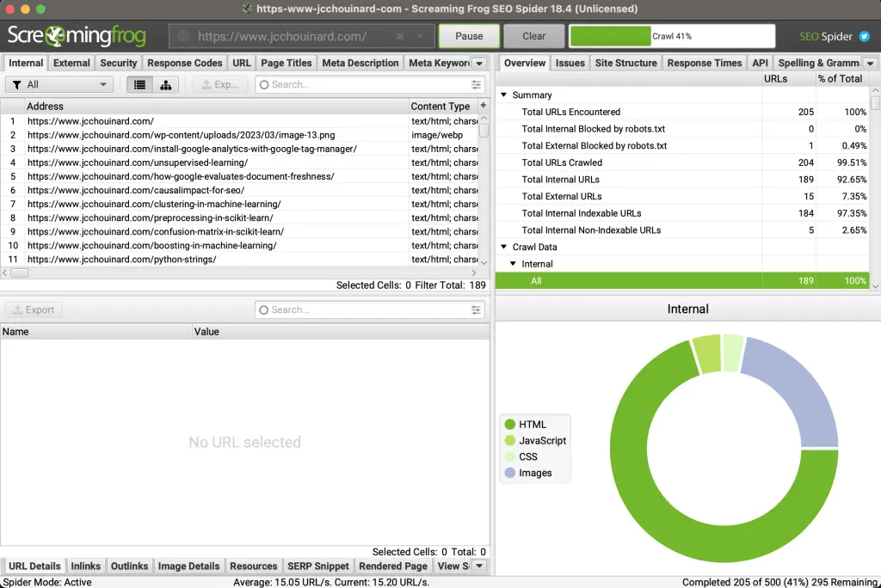Click the Screaming Frog logo
This screenshot has width=881, height=588.
pyautogui.click(x=77, y=36)
